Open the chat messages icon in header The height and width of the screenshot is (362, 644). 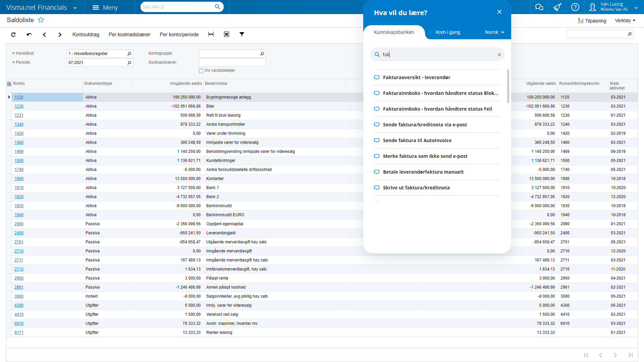coord(539,7)
